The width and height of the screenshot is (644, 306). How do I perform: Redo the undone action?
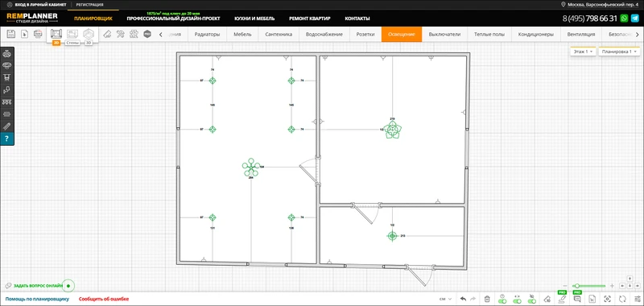[473, 299]
